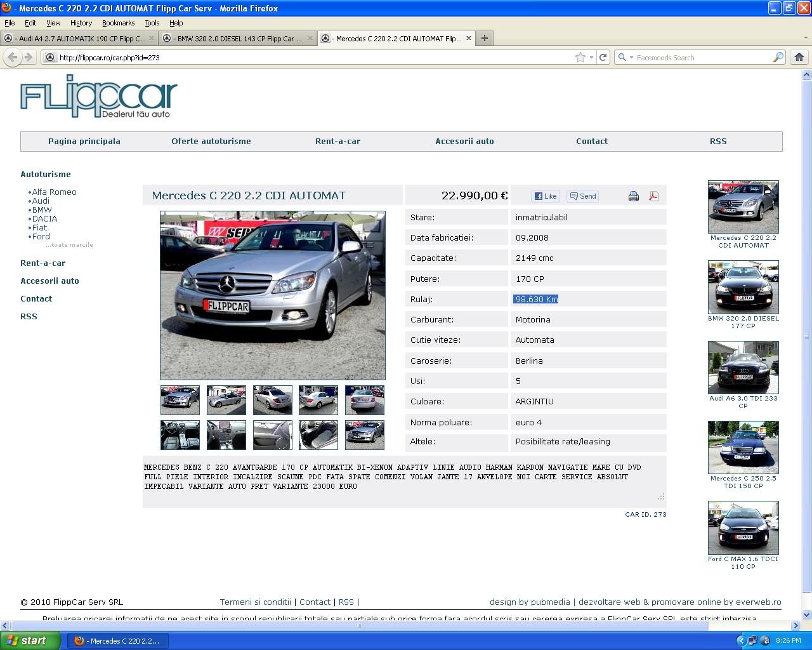Image resolution: width=812 pixels, height=650 pixels.
Task: Bookmark this page with the star icon
Action: (x=580, y=57)
